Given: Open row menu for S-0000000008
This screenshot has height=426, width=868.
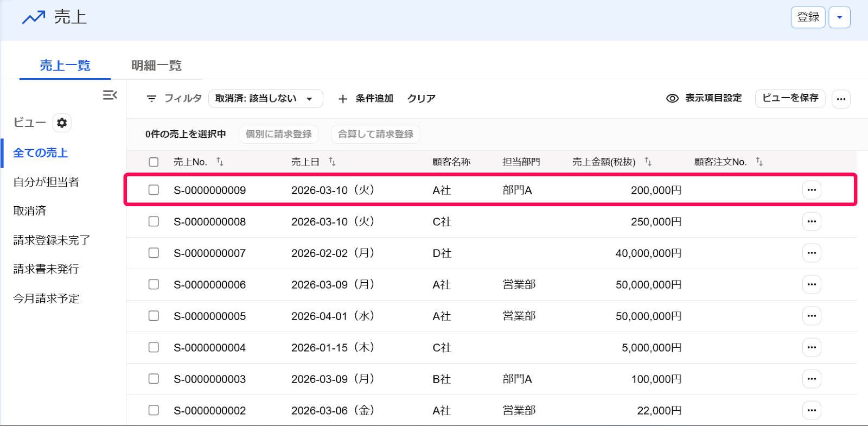Looking at the screenshot, I should (812, 221).
